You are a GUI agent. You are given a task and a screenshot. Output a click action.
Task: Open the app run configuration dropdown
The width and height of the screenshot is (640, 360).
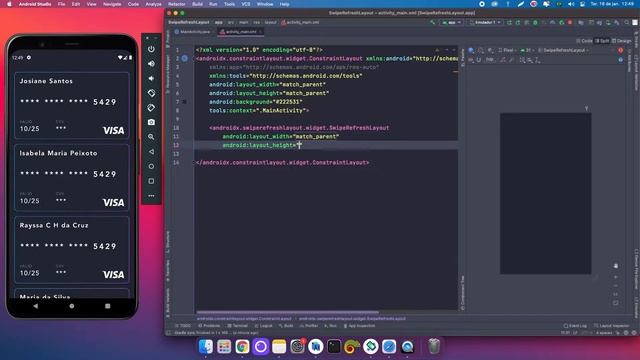(x=451, y=22)
